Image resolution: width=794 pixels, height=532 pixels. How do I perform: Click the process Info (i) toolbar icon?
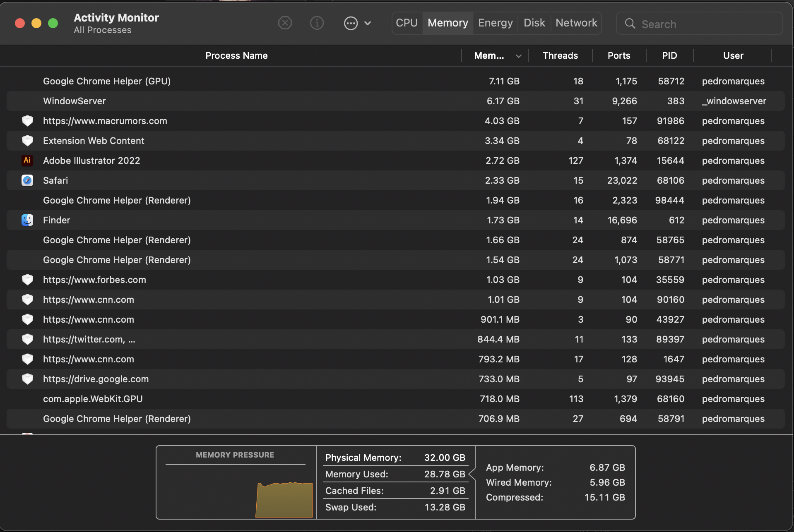(x=317, y=23)
